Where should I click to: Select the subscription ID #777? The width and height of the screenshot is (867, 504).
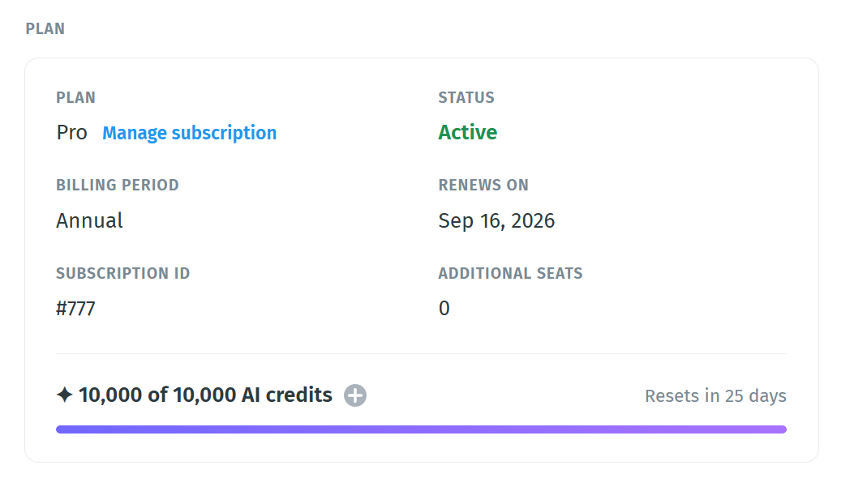pos(75,309)
